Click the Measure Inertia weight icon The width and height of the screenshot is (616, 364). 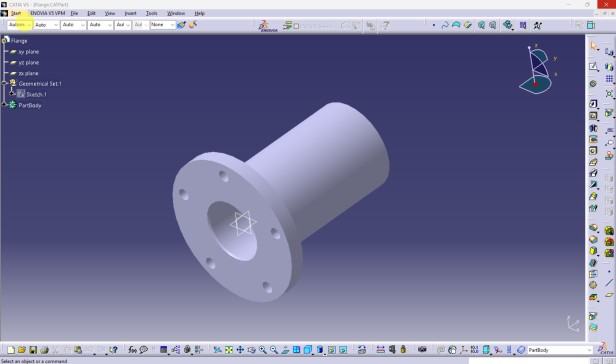(403, 349)
